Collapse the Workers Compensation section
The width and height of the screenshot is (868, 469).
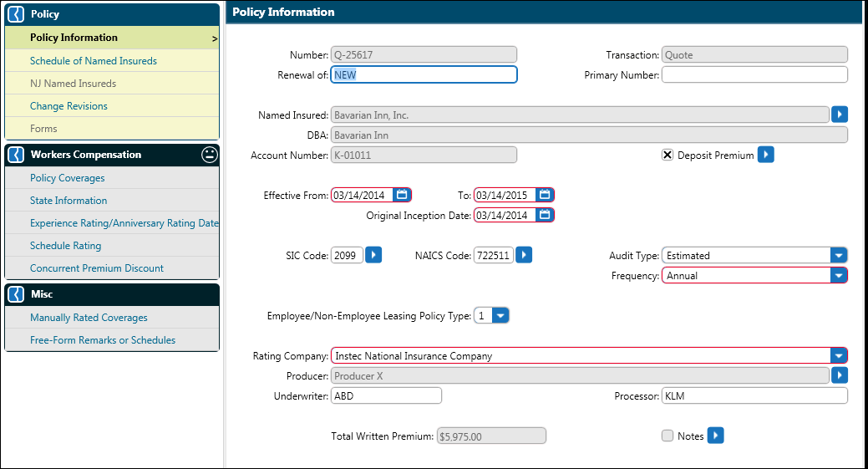[15, 155]
